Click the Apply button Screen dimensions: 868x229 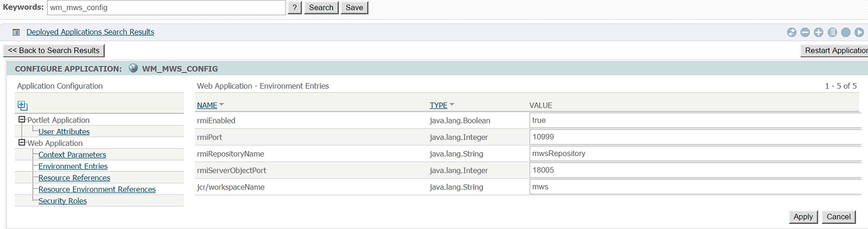803,216
